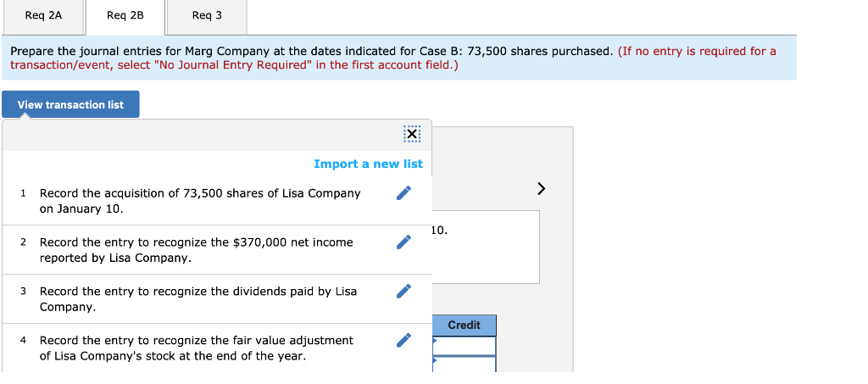
Task: Open the Import a new list link
Action: pyautogui.click(x=368, y=164)
